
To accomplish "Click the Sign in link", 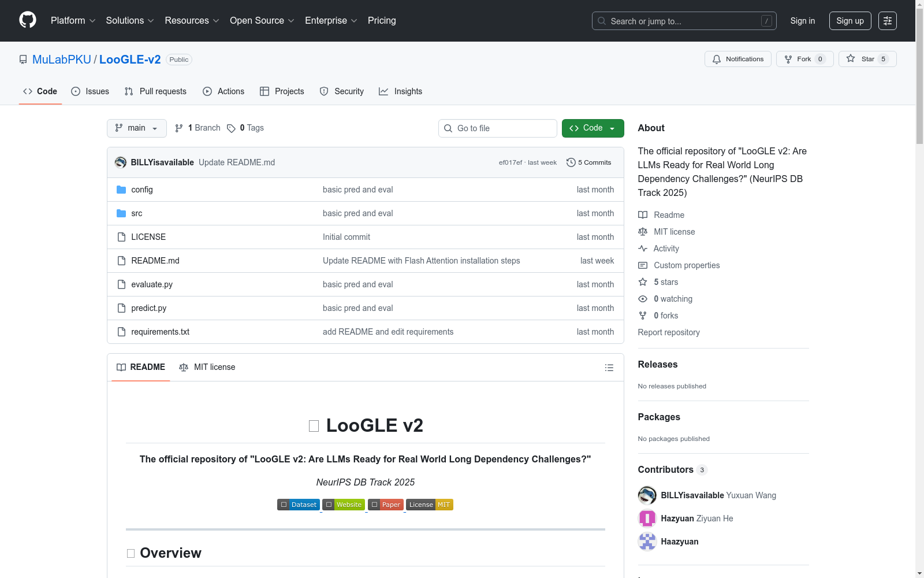I will 803,21.
